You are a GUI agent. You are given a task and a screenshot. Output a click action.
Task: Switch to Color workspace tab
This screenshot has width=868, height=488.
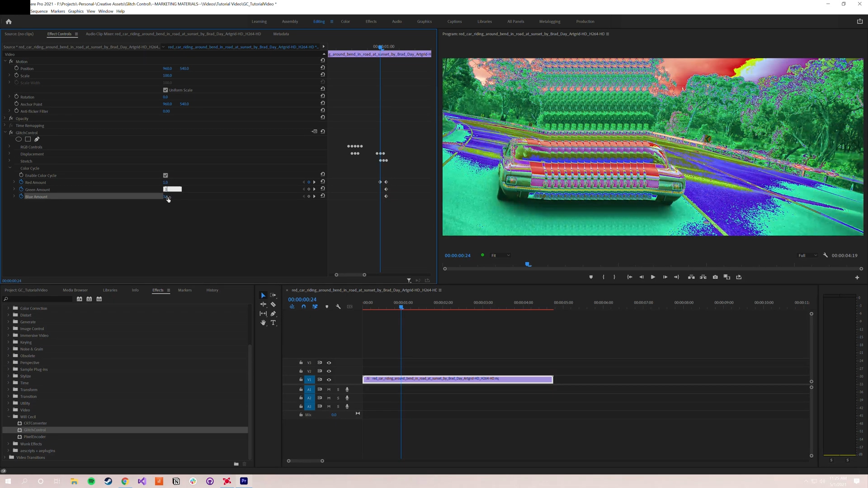click(x=345, y=21)
